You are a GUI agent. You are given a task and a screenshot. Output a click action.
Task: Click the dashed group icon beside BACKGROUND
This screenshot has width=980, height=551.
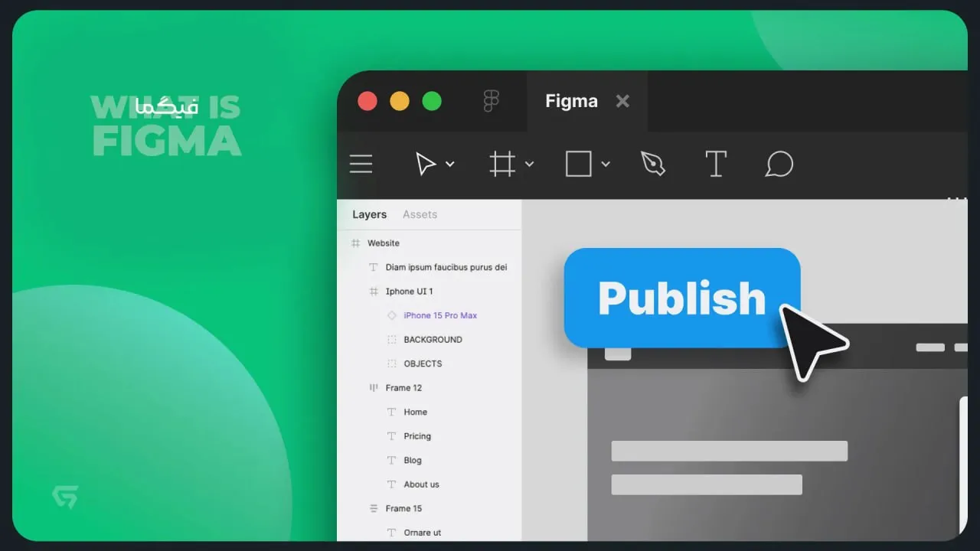click(x=392, y=339)
